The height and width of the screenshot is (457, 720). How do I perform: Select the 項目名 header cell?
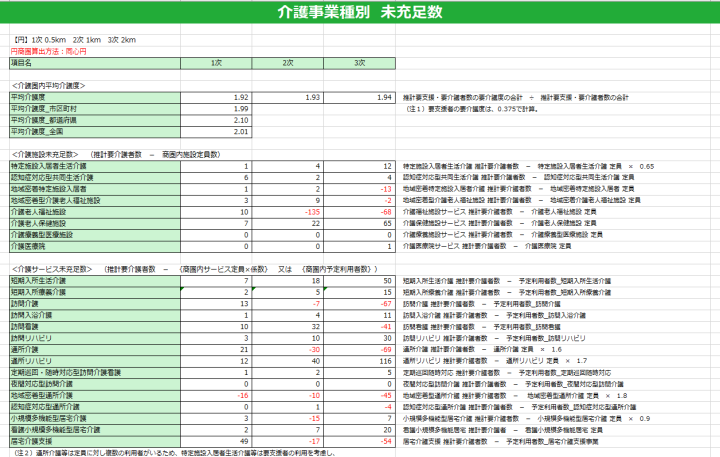[x=95, y=63]
